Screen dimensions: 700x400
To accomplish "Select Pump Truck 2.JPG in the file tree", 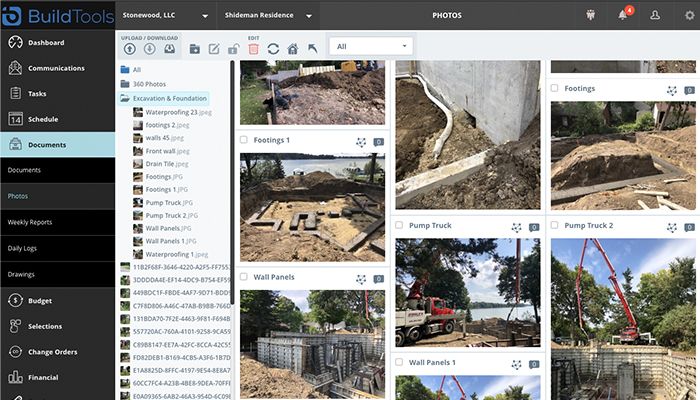I will (x=166, y=215).
